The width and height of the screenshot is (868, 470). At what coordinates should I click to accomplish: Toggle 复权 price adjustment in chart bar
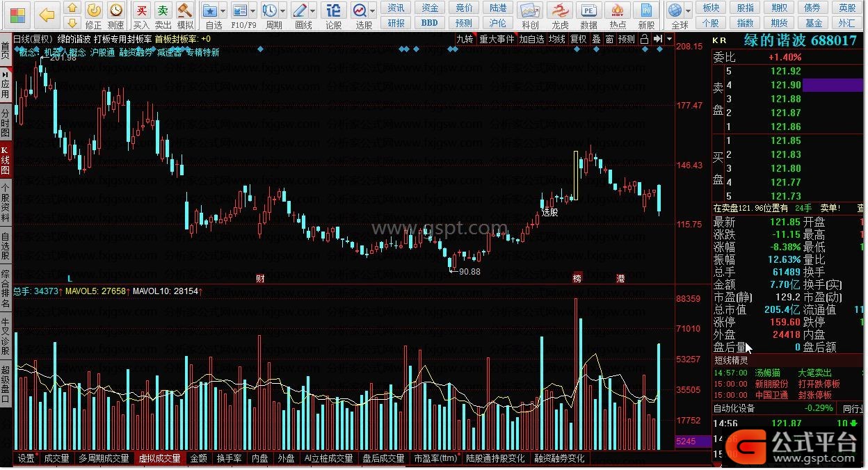point(579,39)
